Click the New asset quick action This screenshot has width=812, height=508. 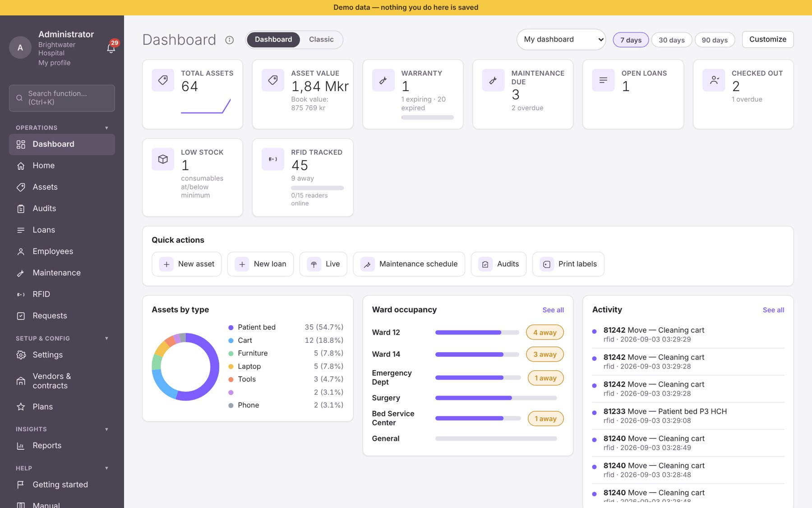[186, 264]
